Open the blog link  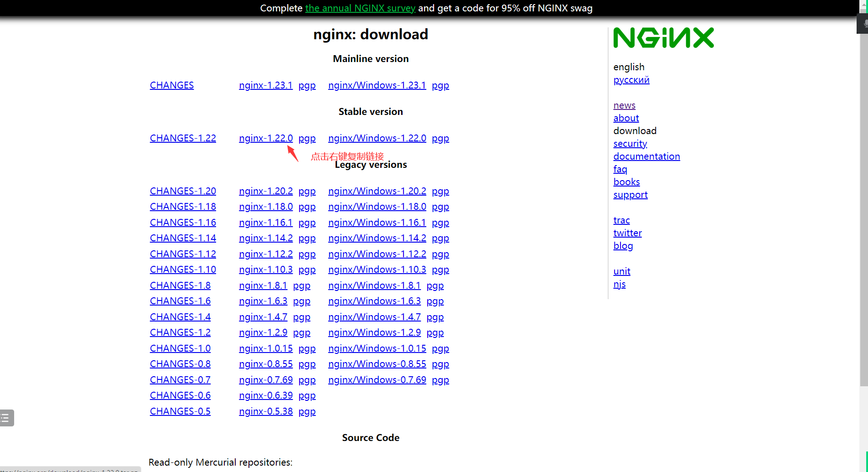pos(623,246)
